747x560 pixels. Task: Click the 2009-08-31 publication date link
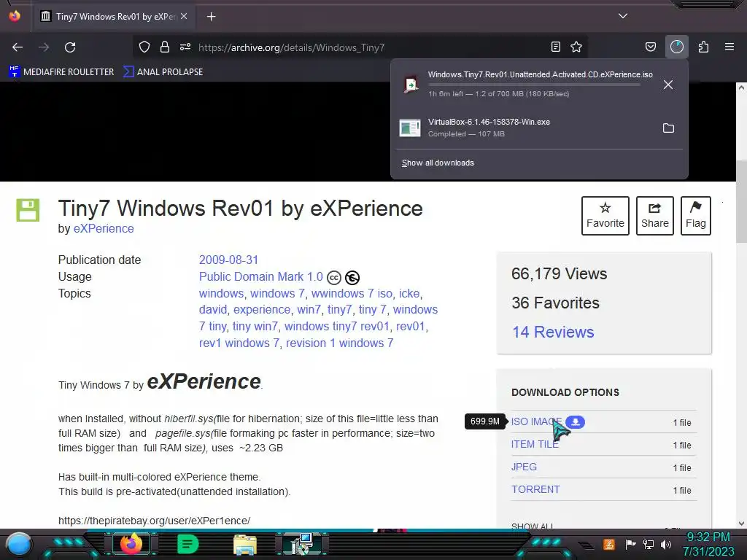pyautogui.click(x=228, y=260)
